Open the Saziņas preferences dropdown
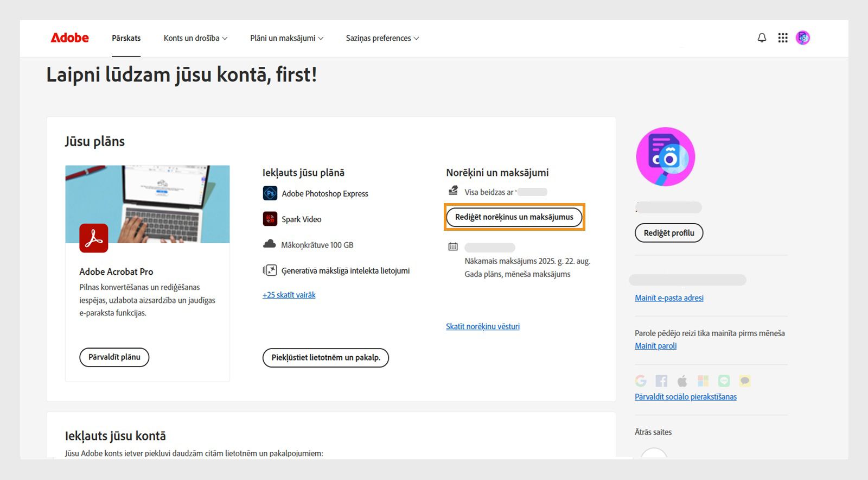868x480 pixels. pos(382,38)
